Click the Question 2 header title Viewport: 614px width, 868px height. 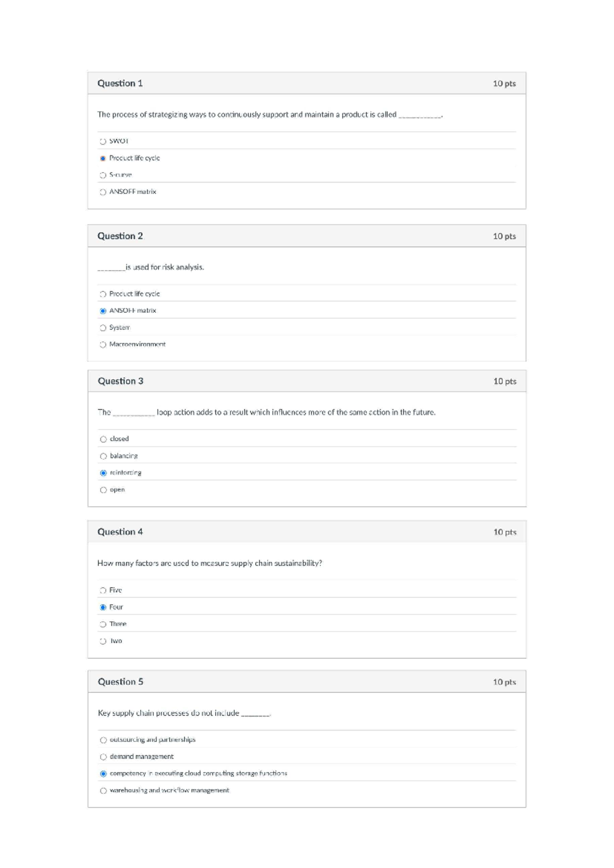pyautogui.click(x=120, y=236)
